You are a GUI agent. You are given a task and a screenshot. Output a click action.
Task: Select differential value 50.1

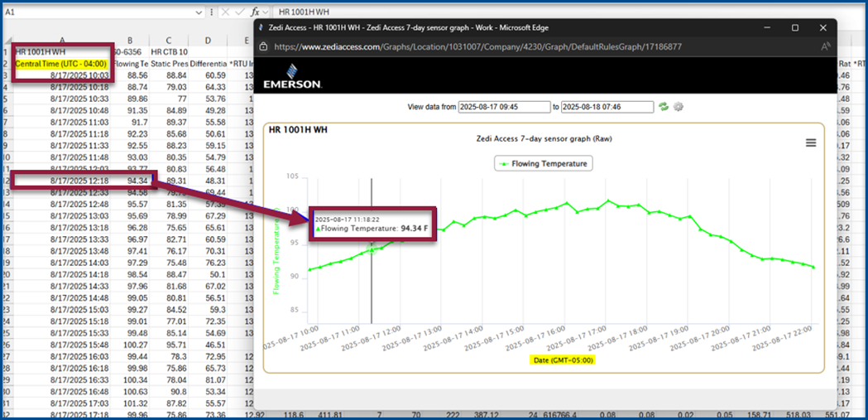point(208,273)
